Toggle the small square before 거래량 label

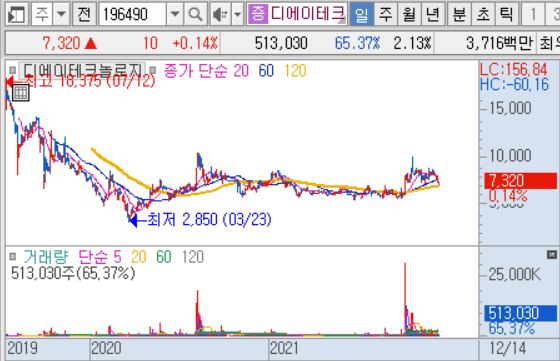click(x=12, y=256)
